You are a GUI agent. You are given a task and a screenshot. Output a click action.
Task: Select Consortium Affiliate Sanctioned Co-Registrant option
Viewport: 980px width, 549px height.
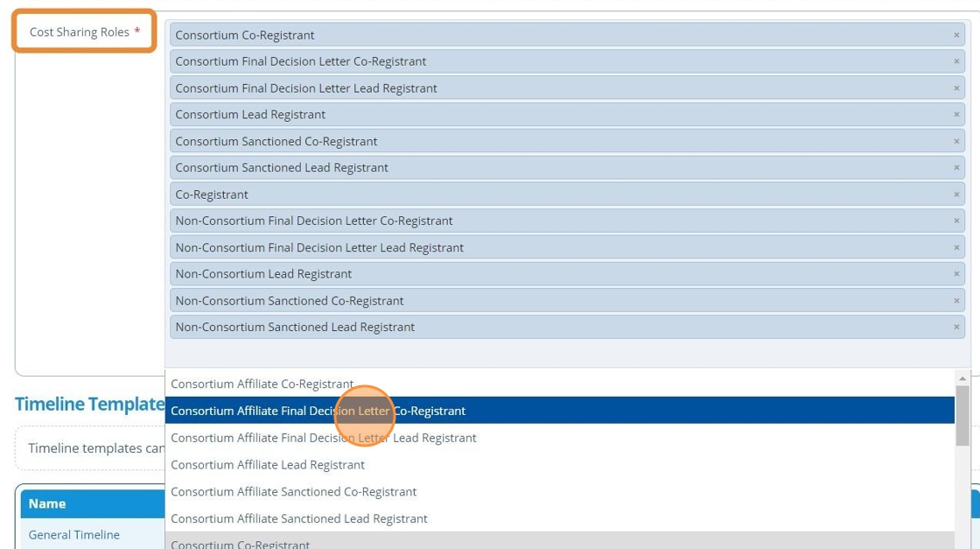(x=559, y=491)
